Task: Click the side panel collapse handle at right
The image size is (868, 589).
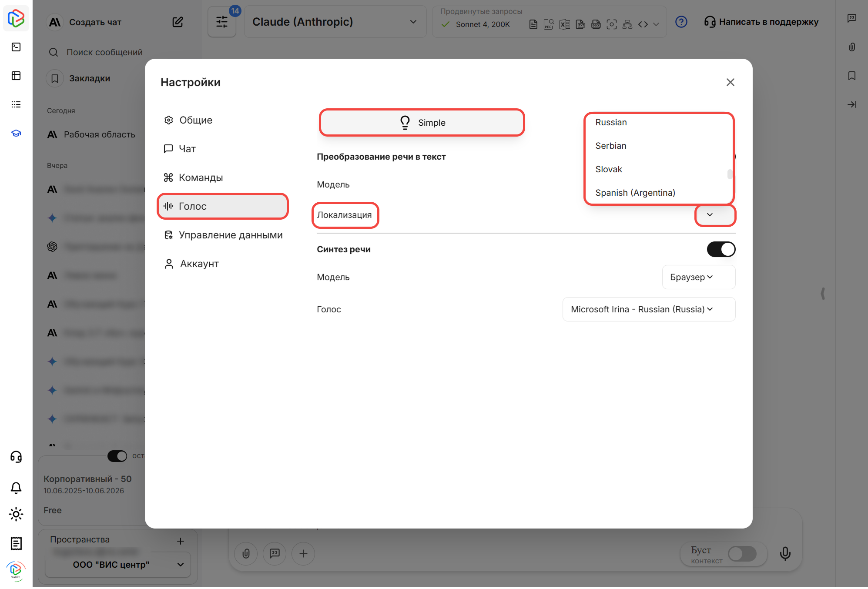Action: coord(823,294)
